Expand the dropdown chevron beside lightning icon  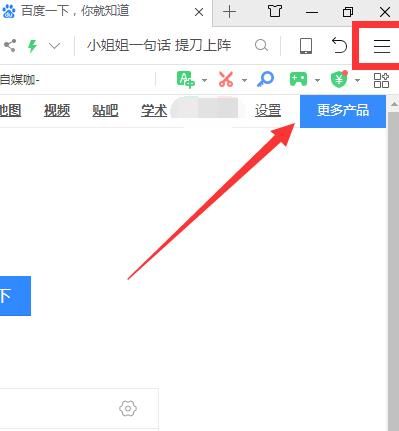tap(54, 45)
